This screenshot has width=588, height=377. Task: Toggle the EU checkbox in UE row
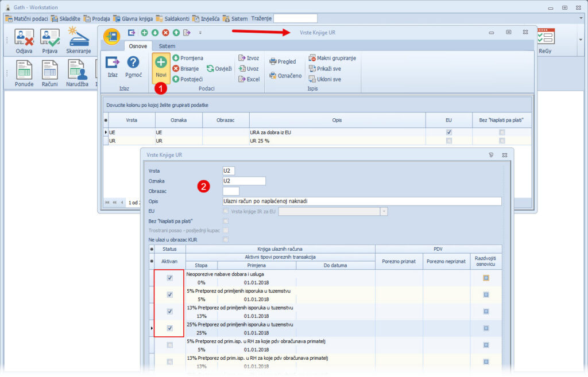(448, 132)
